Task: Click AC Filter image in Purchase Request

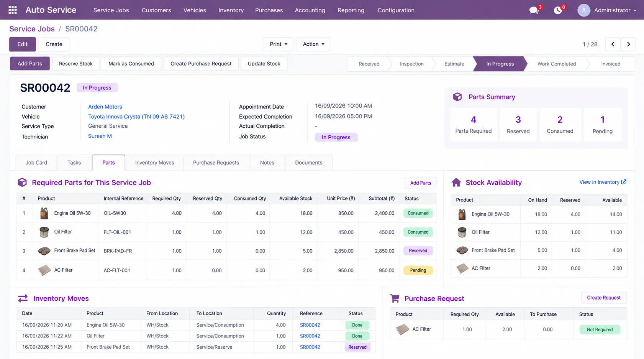Action: [x=402, y=329]
